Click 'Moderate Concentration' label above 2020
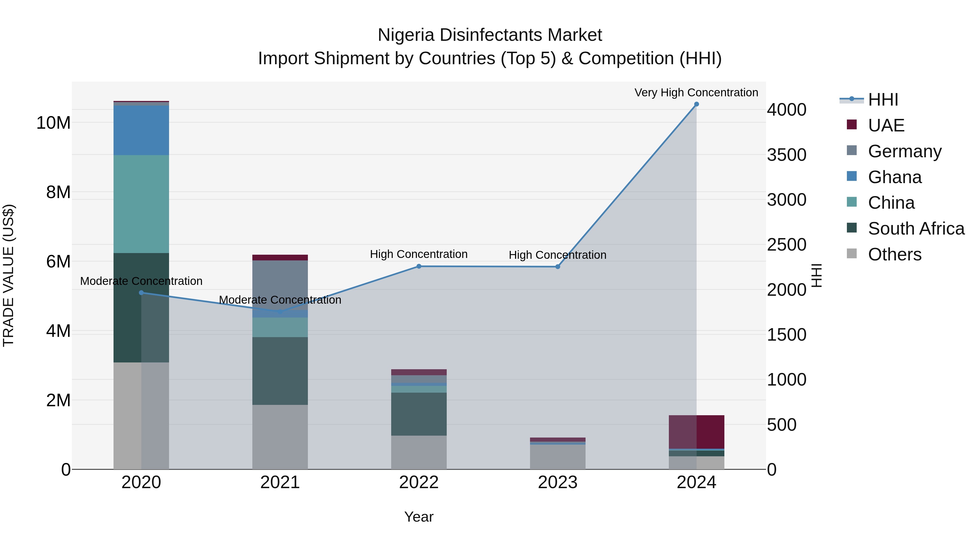This screenshot has height=551, width=980. 141,281
